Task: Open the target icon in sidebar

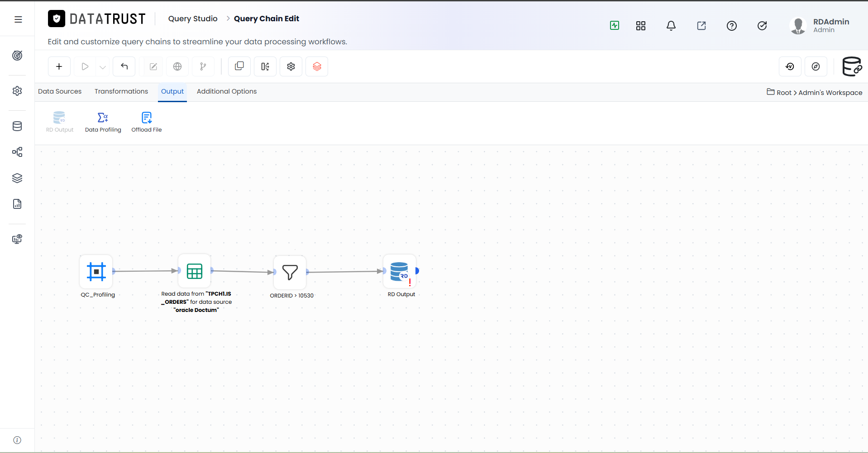Action: pos(17,56)
